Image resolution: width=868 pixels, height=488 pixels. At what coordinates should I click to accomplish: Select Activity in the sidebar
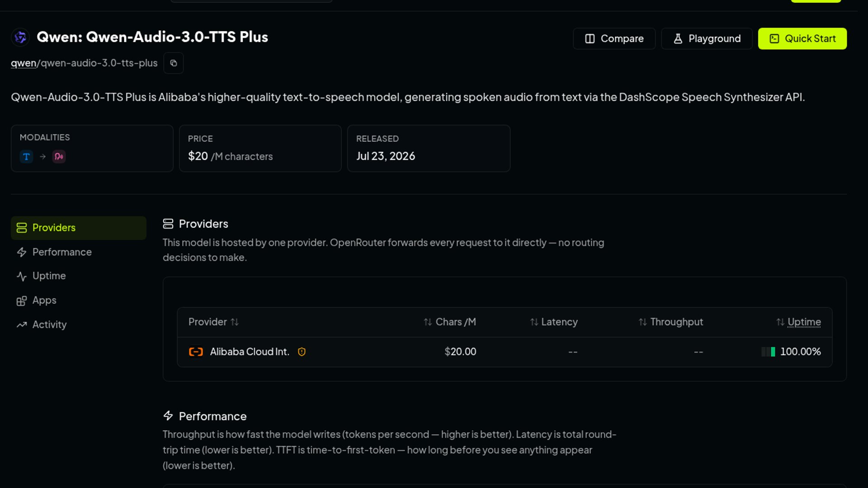(x=79, y=325)
